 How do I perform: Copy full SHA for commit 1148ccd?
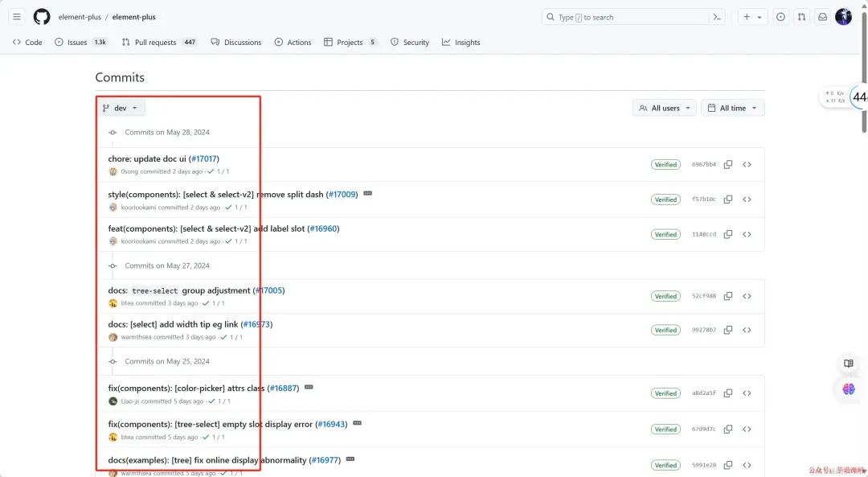728,234
